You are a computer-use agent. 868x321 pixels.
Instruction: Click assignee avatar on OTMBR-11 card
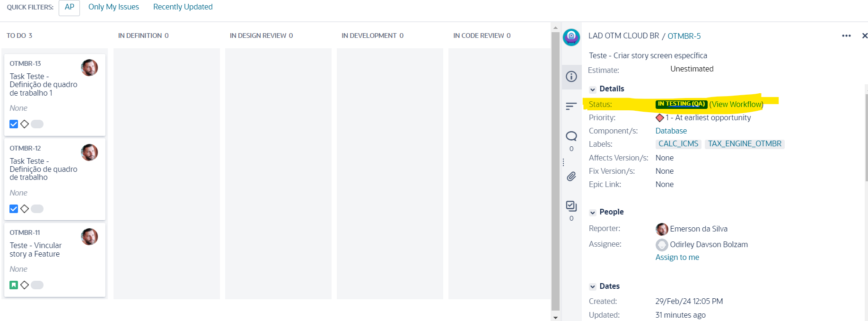(x=89, y=237)
